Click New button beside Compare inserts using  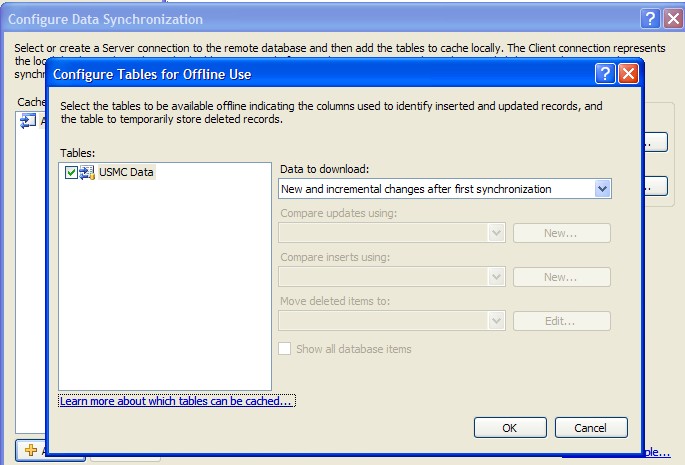(x=561, y=277)
